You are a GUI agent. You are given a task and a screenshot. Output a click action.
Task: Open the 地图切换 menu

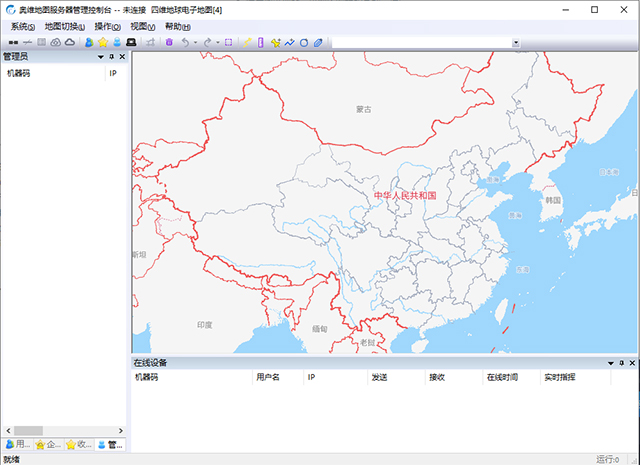tap(66, 26)
